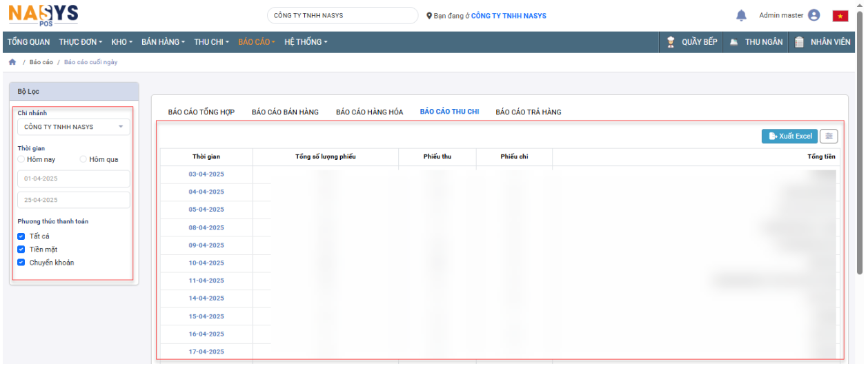The image size is (868, 366).
Task: Open the Quầy Bếp kitchen counter
Action: point(691,42)
